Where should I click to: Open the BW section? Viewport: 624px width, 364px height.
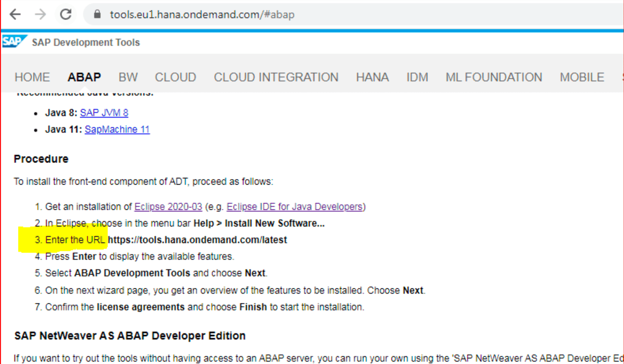(x=128, y=77)
